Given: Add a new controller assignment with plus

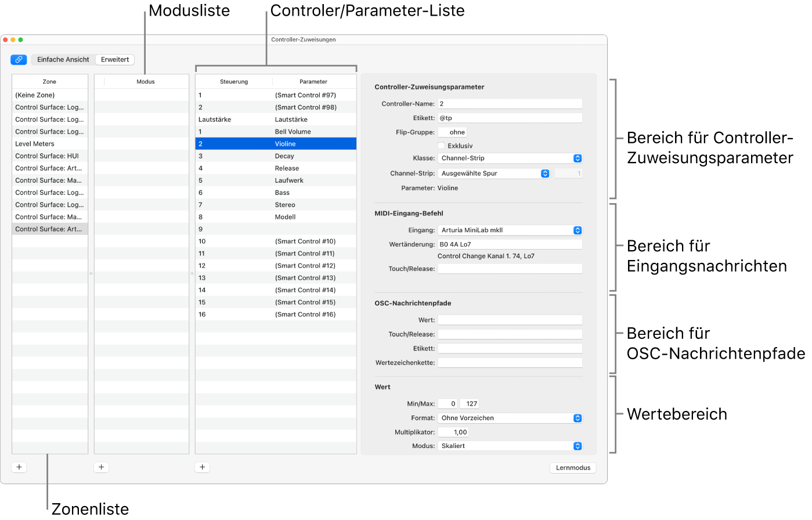Looking at the screenshot, I should [x=203, y=467].
